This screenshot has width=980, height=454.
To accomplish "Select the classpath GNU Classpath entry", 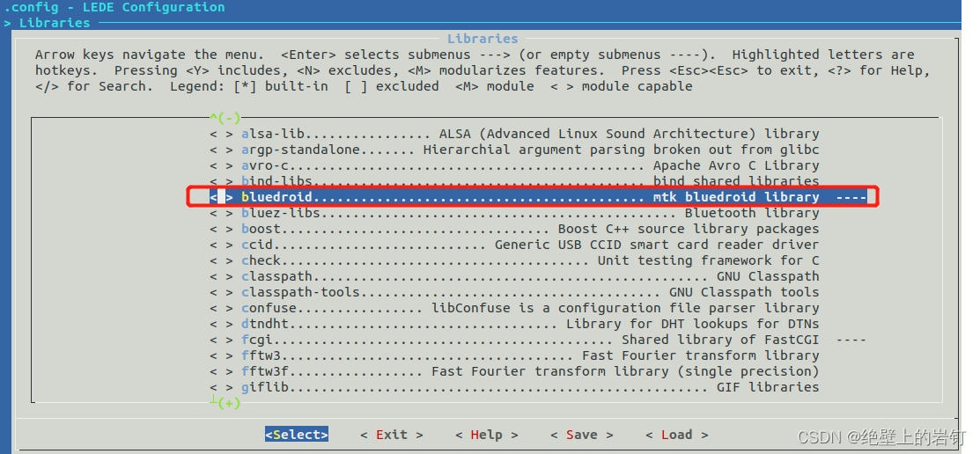I will pyautogui.click(x=514, y=276).
